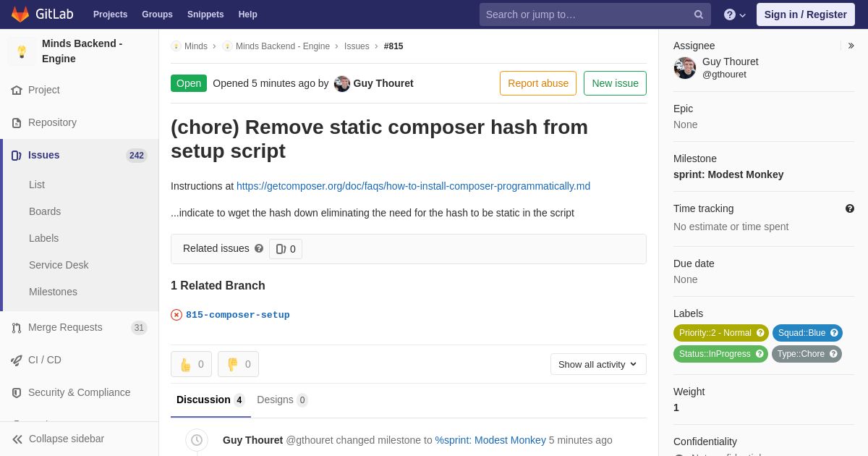The height and width of the screenshot is (456, 868).
Task: Click the Report abuse button
Action: [x=538, y=83]
